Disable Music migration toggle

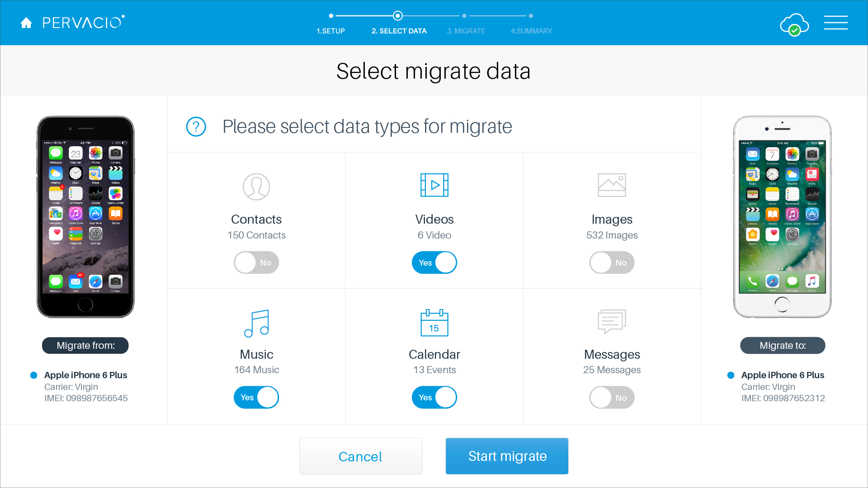(256, 398)
